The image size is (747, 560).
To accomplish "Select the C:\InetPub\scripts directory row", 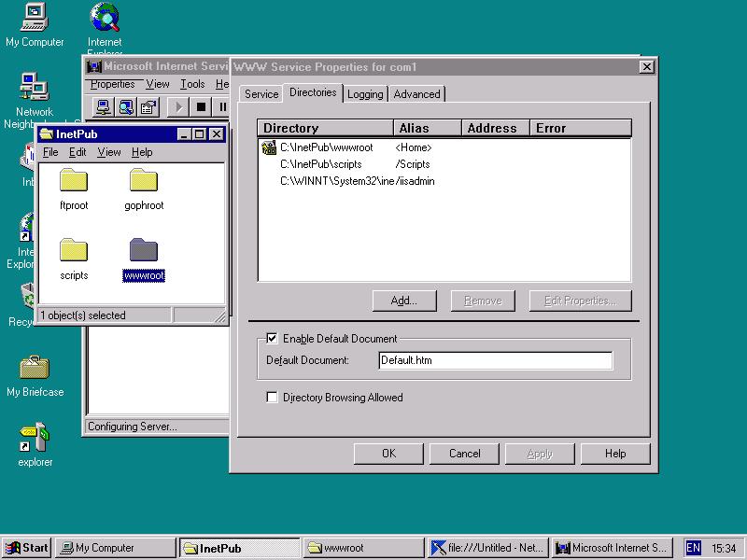I will point(321,164).
